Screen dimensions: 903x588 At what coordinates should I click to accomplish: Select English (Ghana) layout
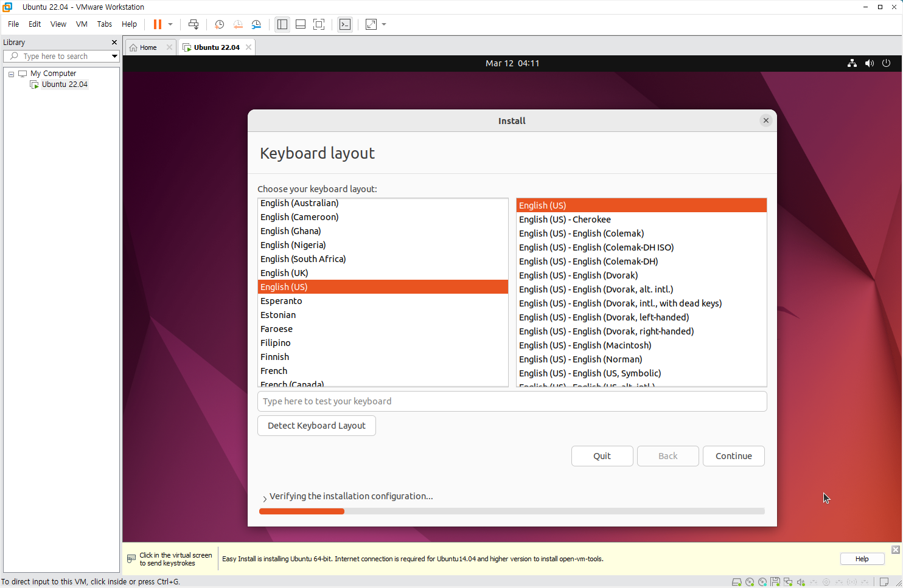(x=383, y=231)
